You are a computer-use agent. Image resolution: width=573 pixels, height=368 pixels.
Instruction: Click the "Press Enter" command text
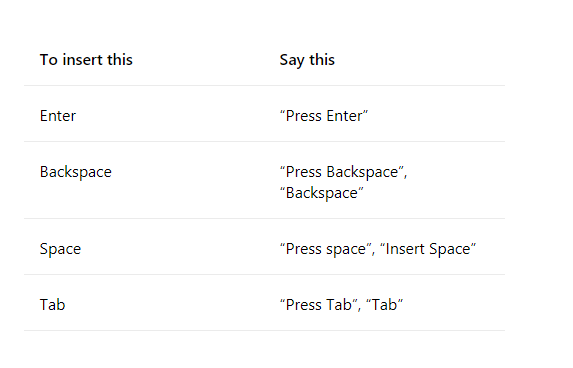[324, 116]
